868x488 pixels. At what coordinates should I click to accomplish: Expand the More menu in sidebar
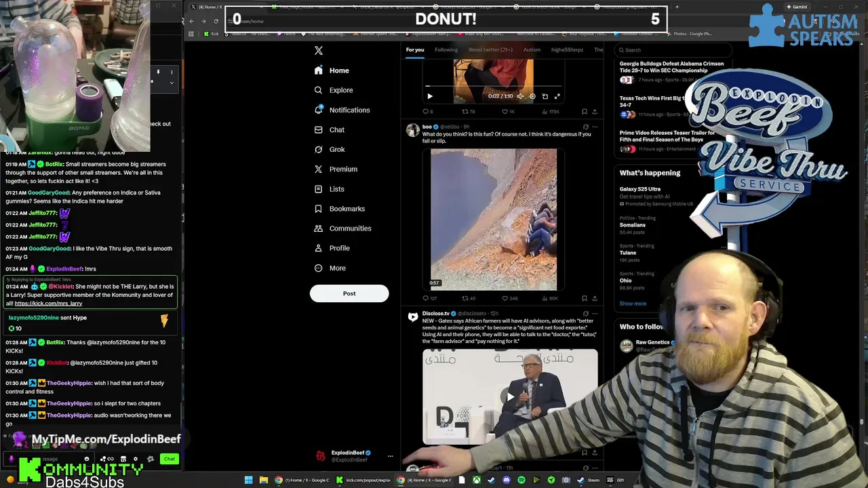[x=330, y=268]
